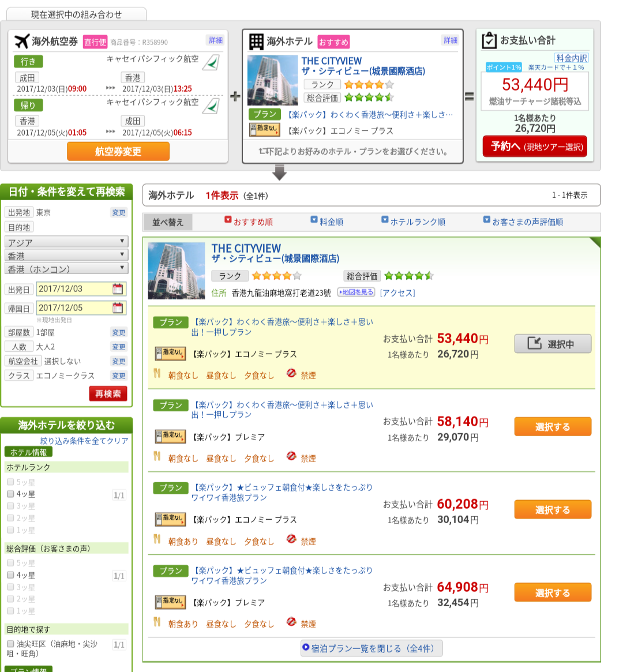Open the 香港 country dropdown

[66, 255]
